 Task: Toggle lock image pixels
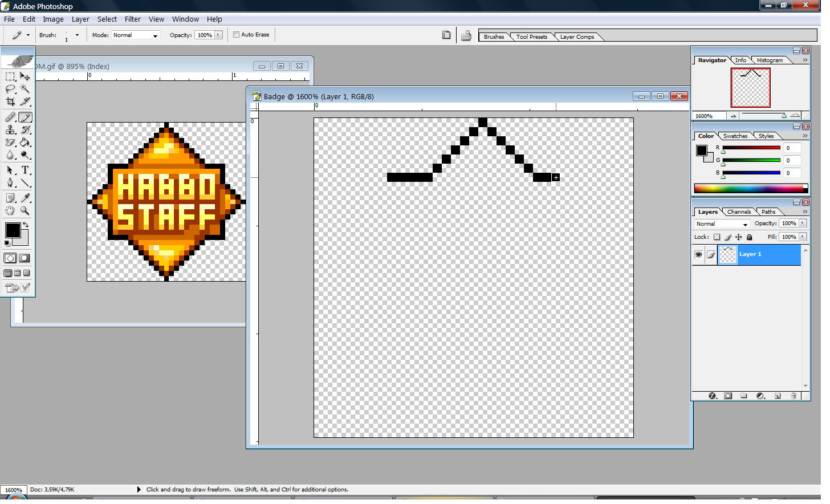(x=728, y=237)
